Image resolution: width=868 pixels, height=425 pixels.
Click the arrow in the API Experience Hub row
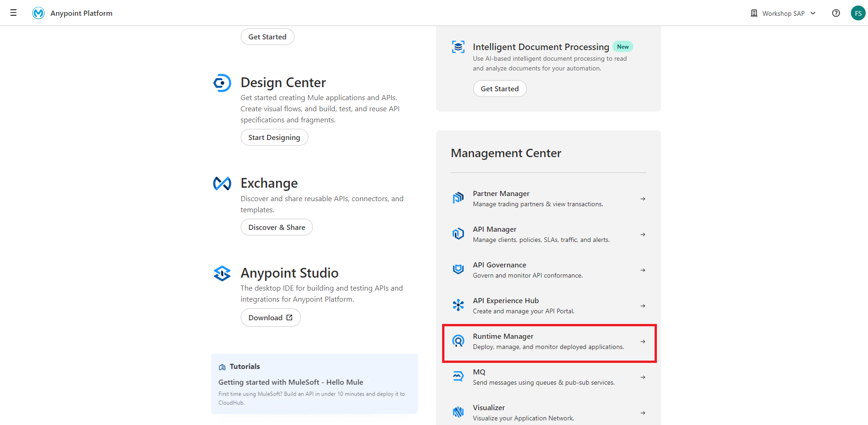tap(643, 306)
